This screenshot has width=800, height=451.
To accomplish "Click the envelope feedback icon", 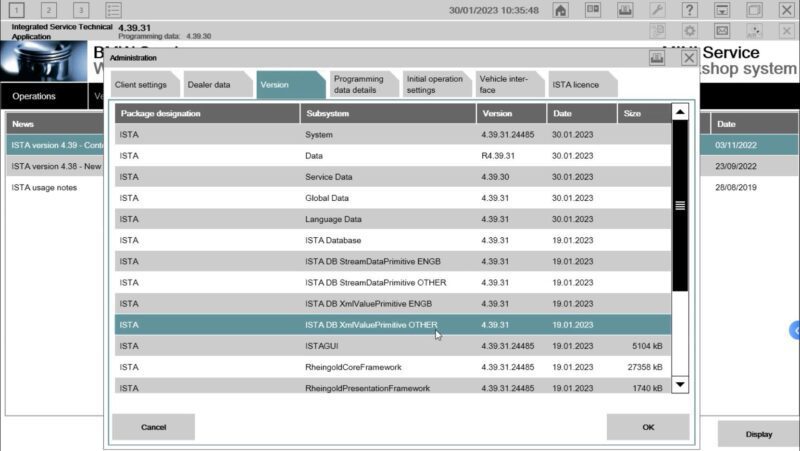I will point(722,31).
